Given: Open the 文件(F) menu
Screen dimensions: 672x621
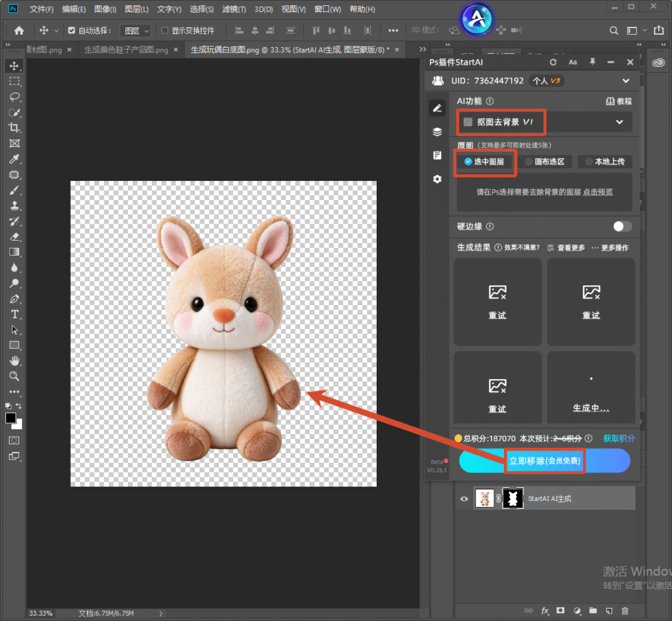Looking at the screenshot, I should coord(41,9).
